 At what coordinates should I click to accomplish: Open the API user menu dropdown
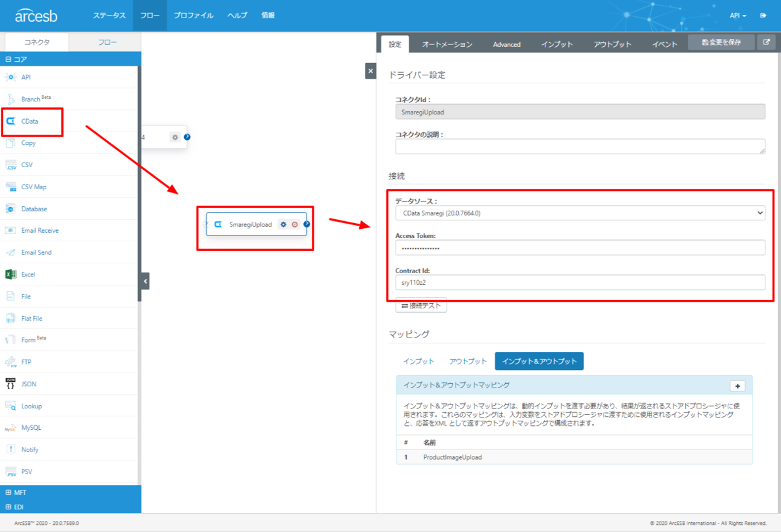[738, 15]
